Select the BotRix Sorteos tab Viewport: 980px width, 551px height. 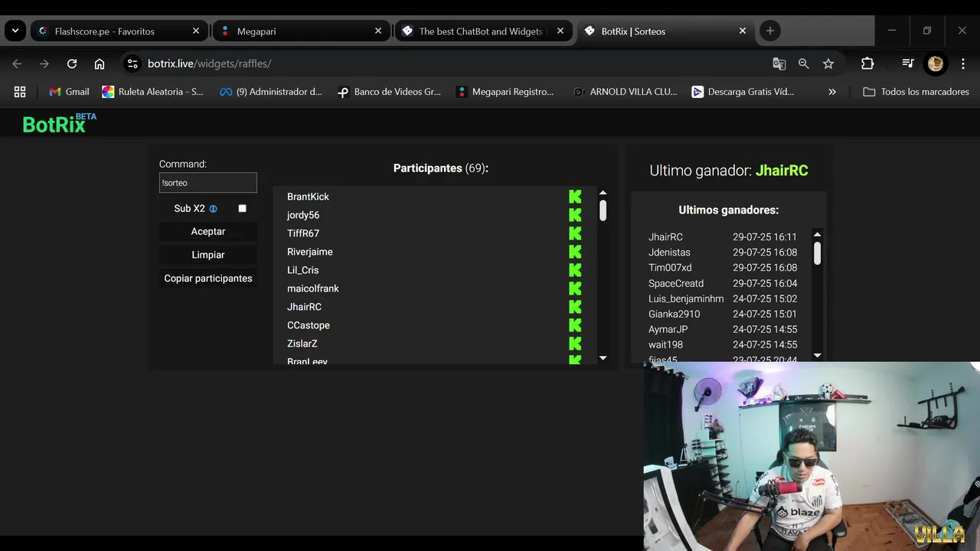(x=666, y=31)
